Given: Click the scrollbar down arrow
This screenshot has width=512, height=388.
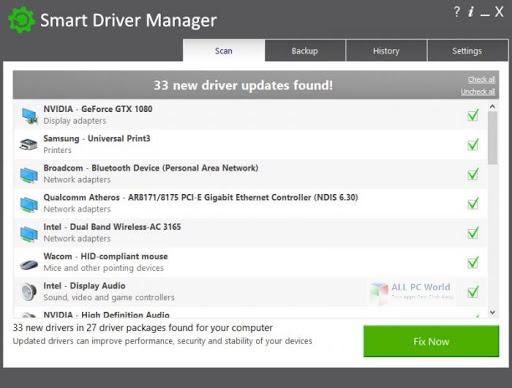Looking at the screenshot, I should 492,312.
